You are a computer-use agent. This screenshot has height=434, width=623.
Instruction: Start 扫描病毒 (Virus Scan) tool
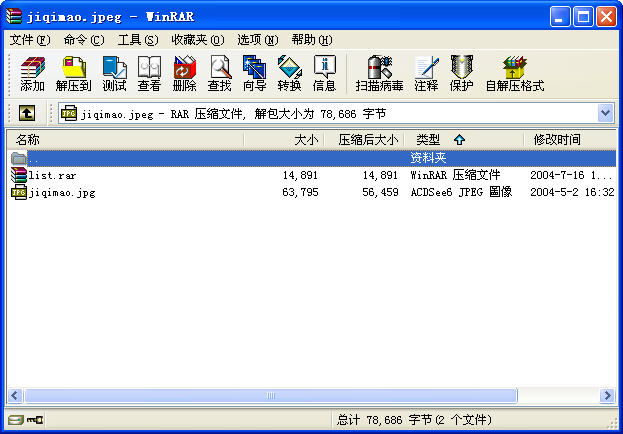pyautogui.click(x=379, y=74)
